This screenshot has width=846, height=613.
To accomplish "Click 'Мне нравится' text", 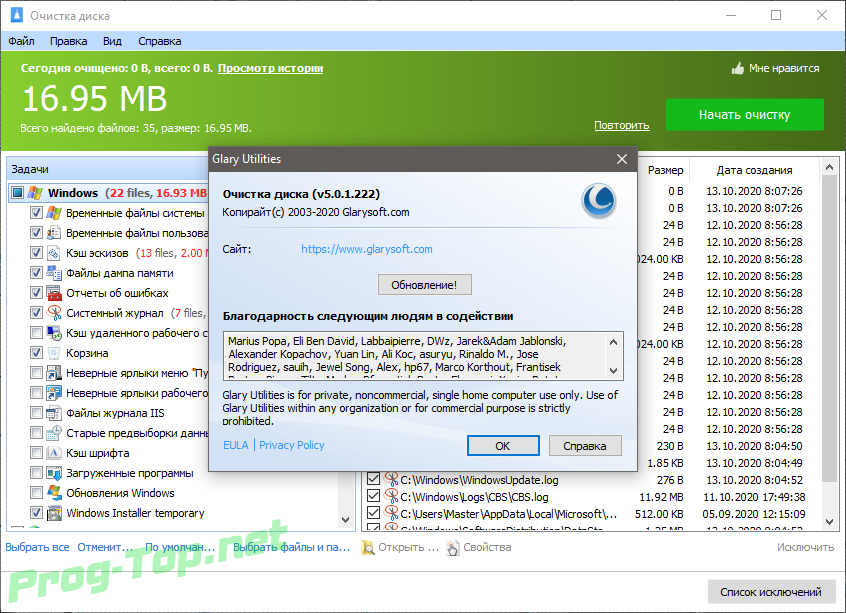I will (784, 69).
